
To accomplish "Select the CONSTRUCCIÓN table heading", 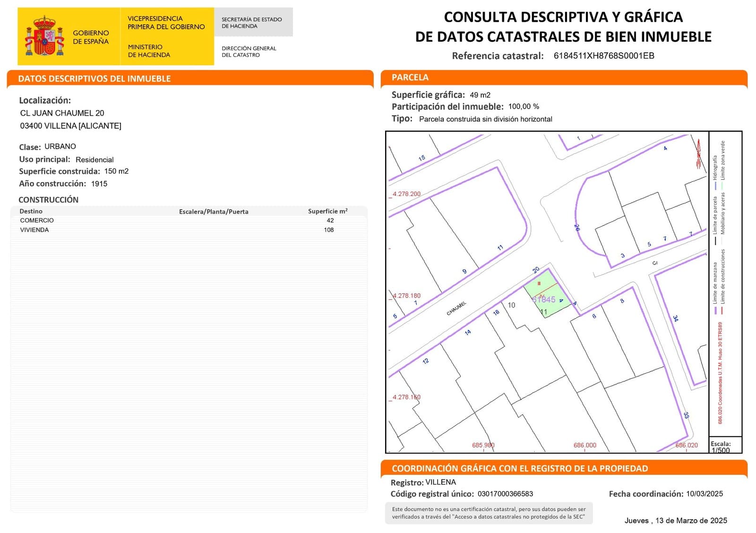I will click(48, 200).
